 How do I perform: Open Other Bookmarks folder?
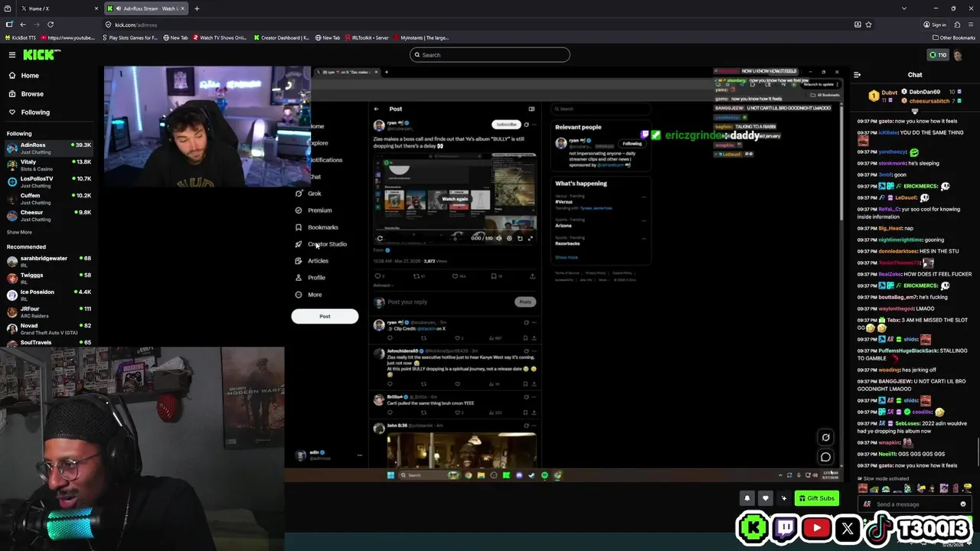pyautogui.click(x=954, y=37)
